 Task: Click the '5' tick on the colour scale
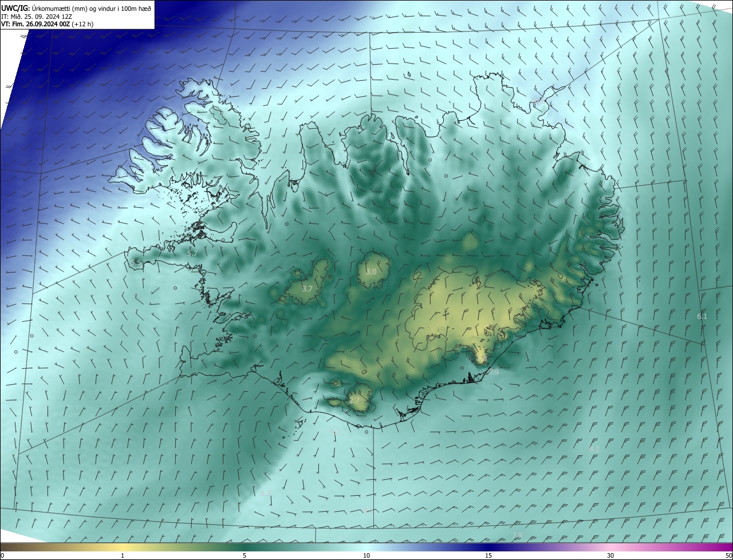coord(245,555)
